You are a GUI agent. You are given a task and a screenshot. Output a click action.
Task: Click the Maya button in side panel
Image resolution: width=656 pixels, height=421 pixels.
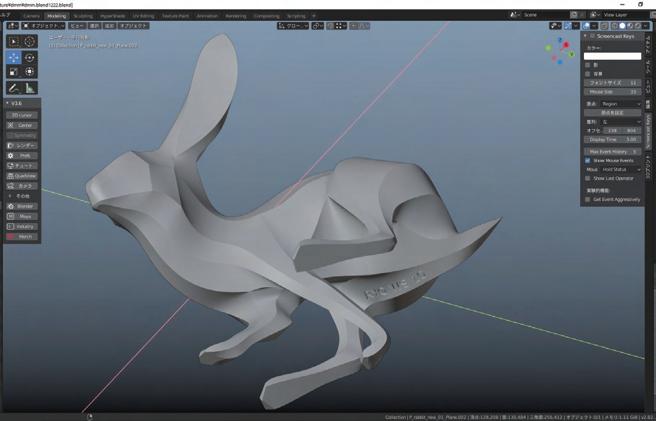point(22,216)
